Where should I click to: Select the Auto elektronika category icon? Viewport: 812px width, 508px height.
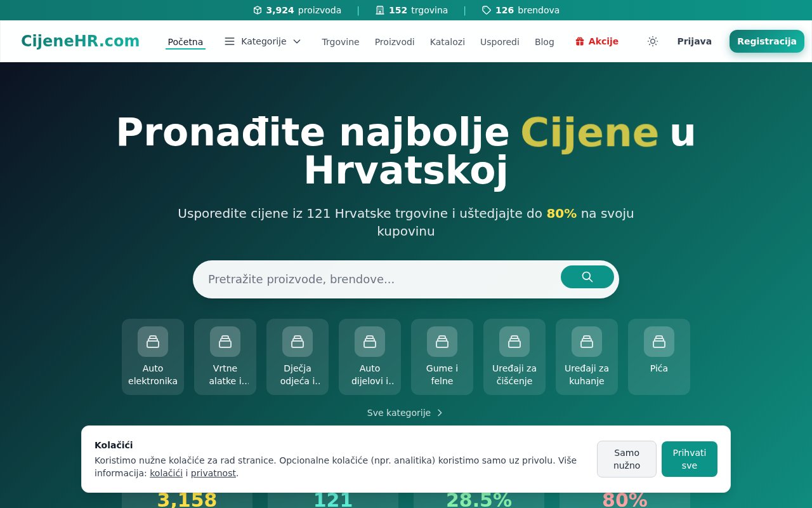click(x=152, y=342)
